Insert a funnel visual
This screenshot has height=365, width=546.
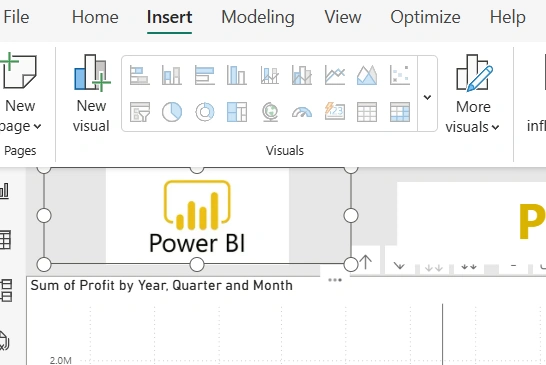(x=140, y=112)
